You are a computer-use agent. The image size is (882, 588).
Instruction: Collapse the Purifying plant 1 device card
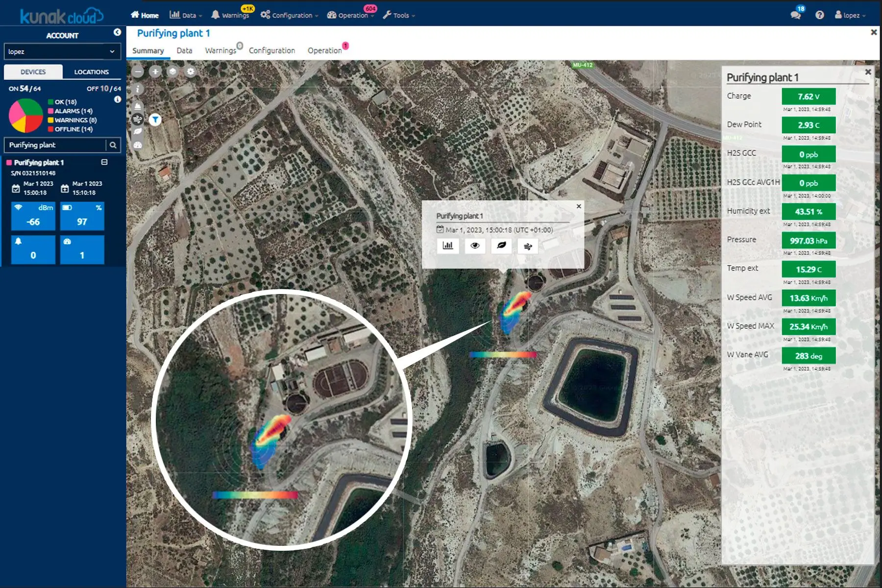[x=104, y=162]
